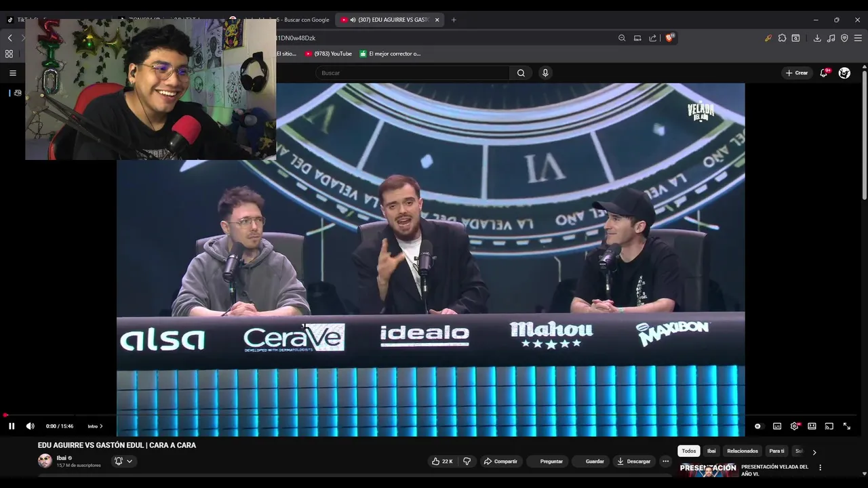
Task: Toggle subtitles/captions icon in player
Action: [777, 426]
